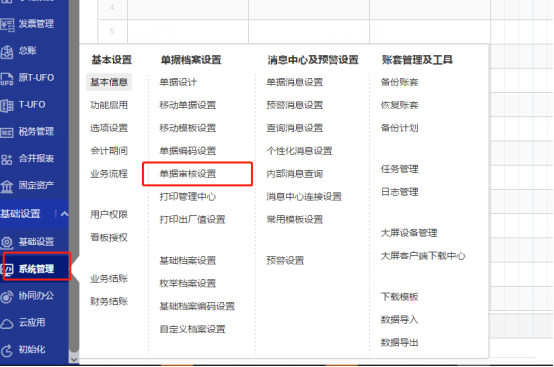
Task: Click the 初始化 sidebar icon
Action: (x=7, y=350)
